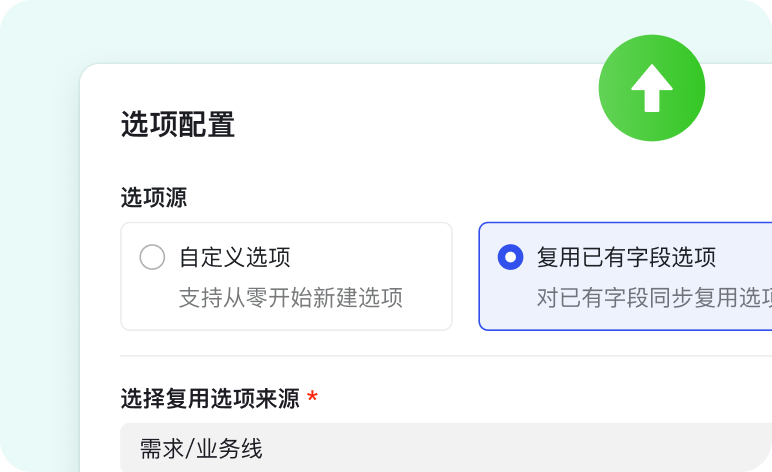
Task: Click the 自定义选项 label text
Action: pos(235,258)
